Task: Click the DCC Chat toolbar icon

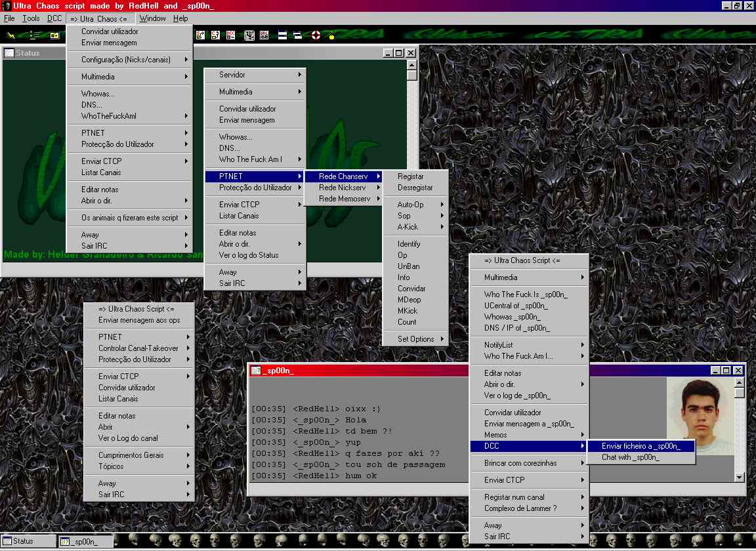Action: pos(215,35)
